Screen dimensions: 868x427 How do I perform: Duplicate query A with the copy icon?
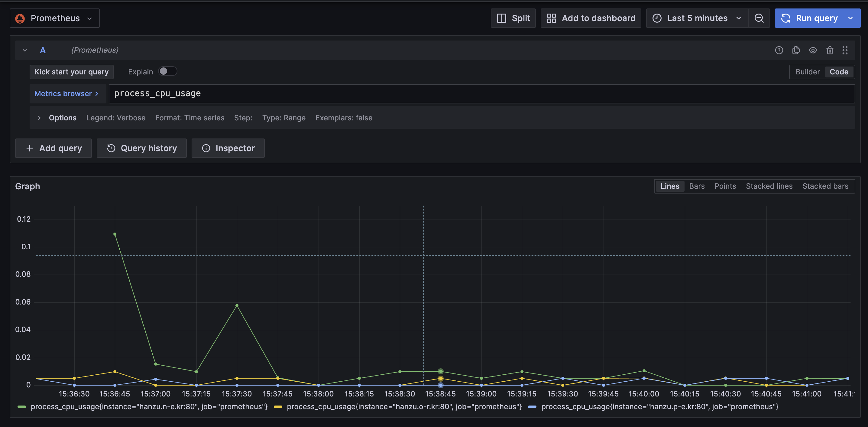click(x=796, y=50)
